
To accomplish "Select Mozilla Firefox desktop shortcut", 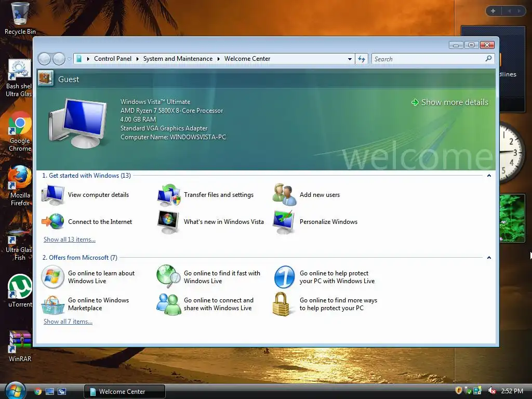I will (20, 187).
